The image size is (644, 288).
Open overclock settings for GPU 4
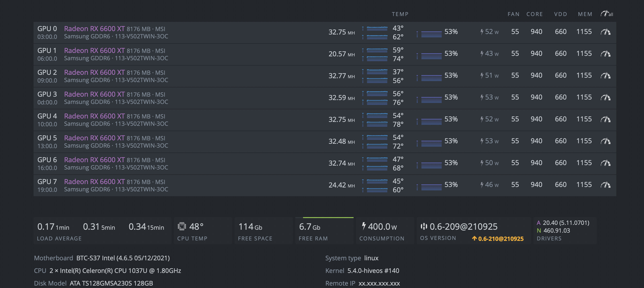click(x=605, y=119)
